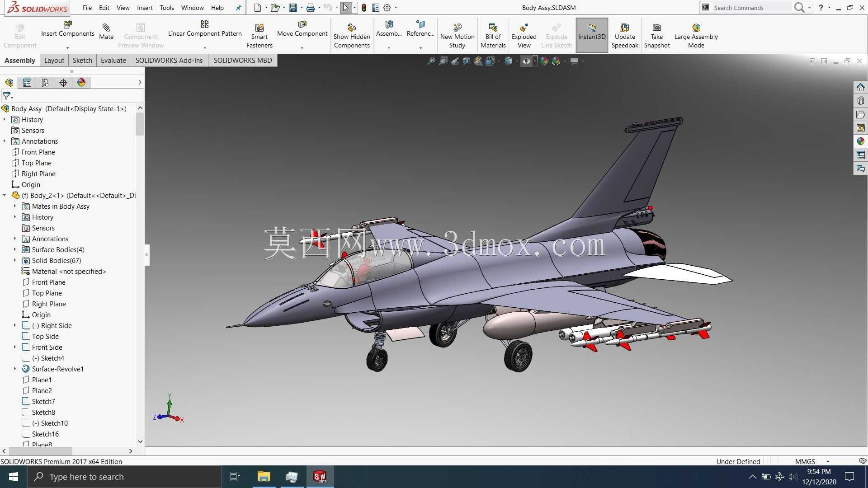The width and height of the screenshot is (868, 488).
Task: Click the Save icon
Action: click(293, 8)
